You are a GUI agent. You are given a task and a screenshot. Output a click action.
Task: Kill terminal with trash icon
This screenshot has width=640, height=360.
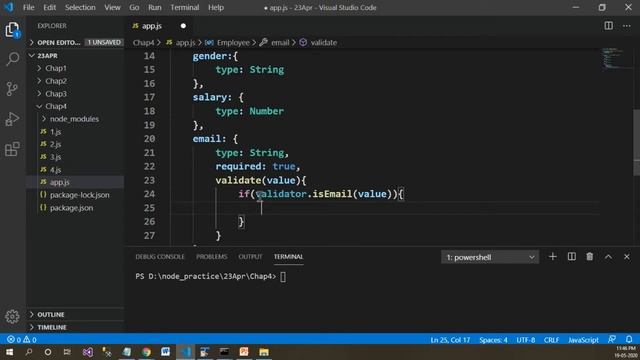590,257
